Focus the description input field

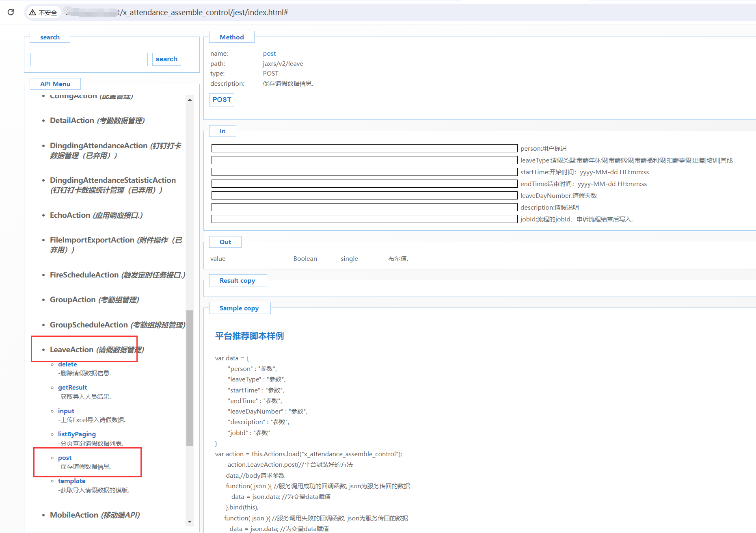click(x=364, y=208)
